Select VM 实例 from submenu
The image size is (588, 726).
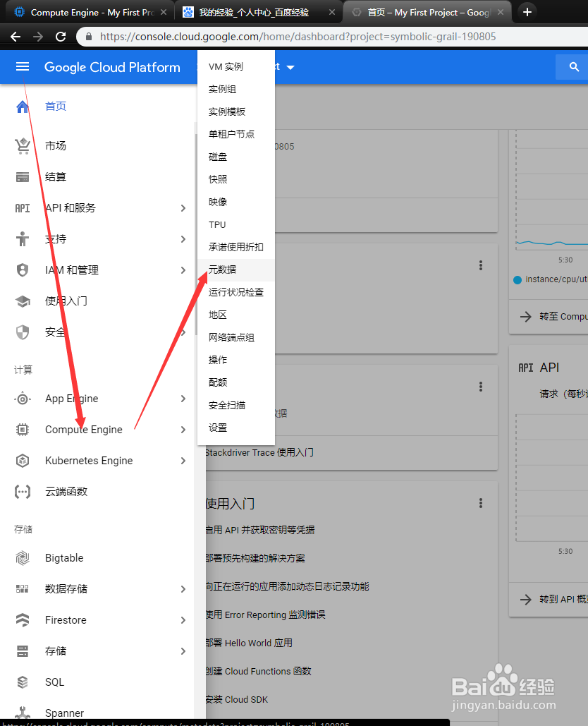236,66
